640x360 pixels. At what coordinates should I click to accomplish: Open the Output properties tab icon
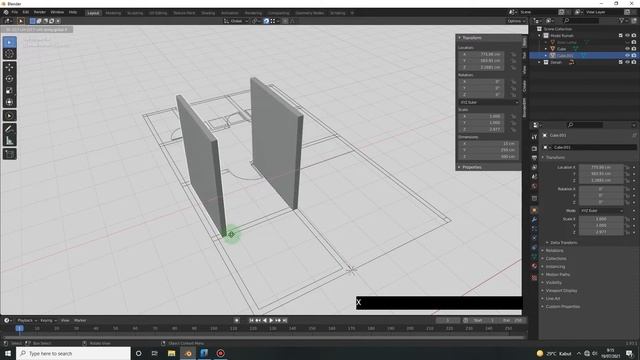pos(534,158)
